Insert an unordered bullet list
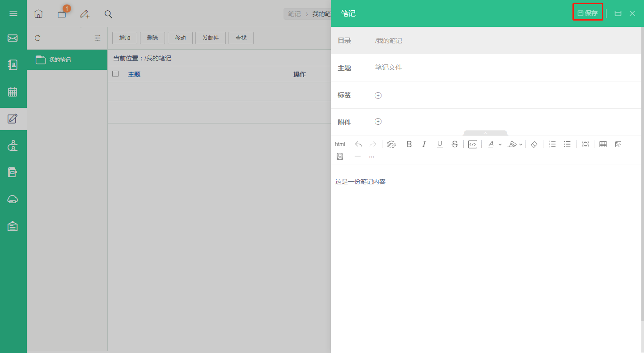The image size is (644, 353). (567, 144)
